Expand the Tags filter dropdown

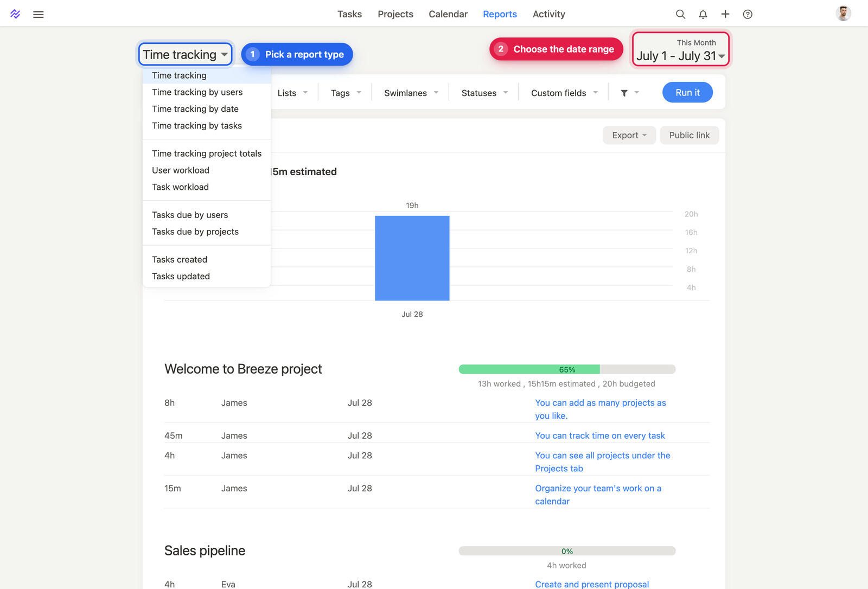(346, 93)
